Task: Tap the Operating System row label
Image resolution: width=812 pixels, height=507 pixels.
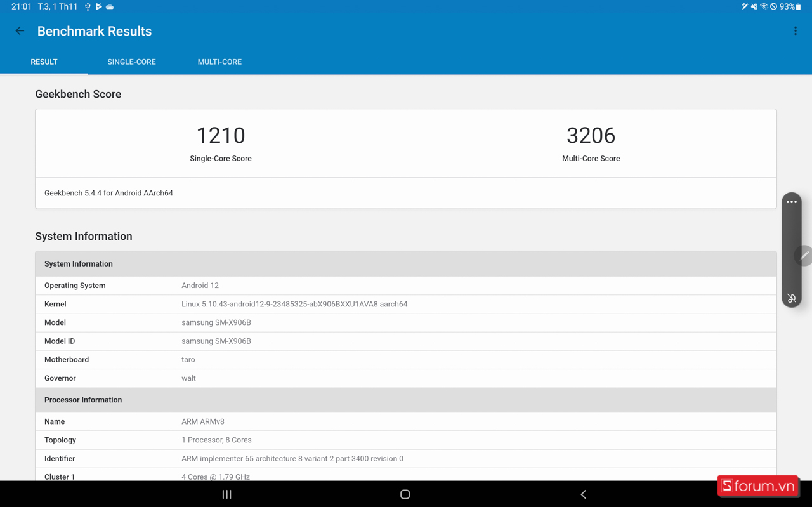Action: [x=75, y=286]
